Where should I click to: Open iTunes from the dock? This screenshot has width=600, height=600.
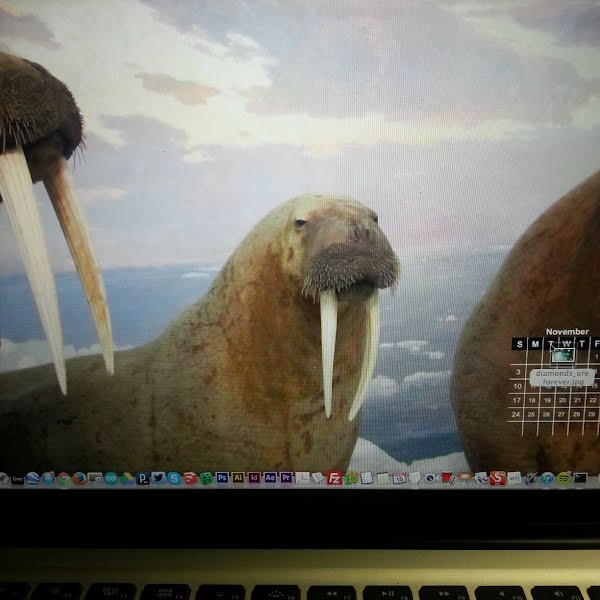[547, 478]
